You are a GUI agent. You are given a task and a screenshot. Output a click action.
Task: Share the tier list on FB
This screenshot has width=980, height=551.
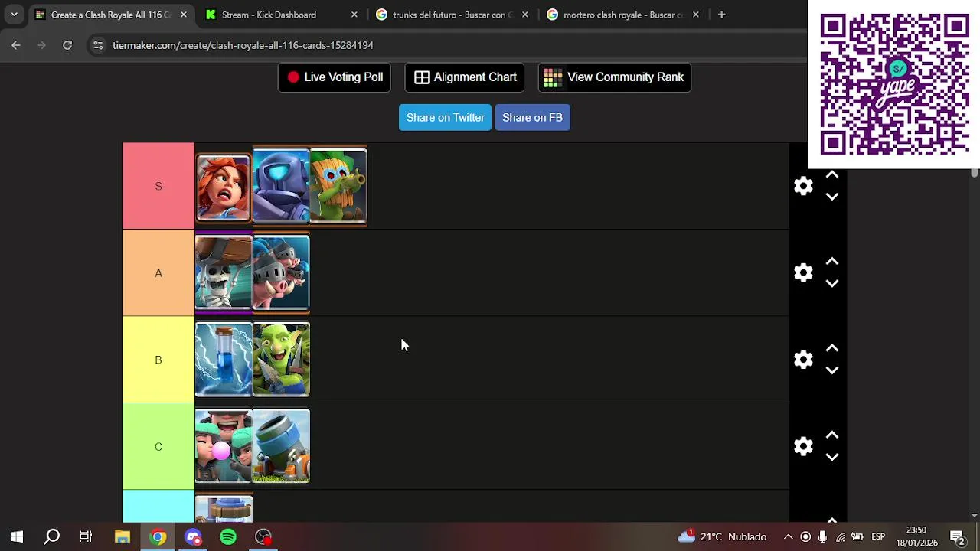tap(532, 117)
